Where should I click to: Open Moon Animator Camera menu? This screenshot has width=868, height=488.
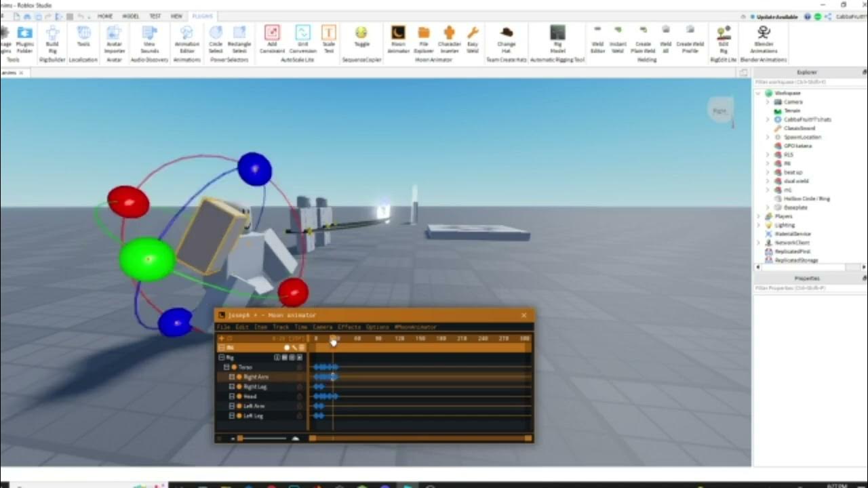coord(323,327)
